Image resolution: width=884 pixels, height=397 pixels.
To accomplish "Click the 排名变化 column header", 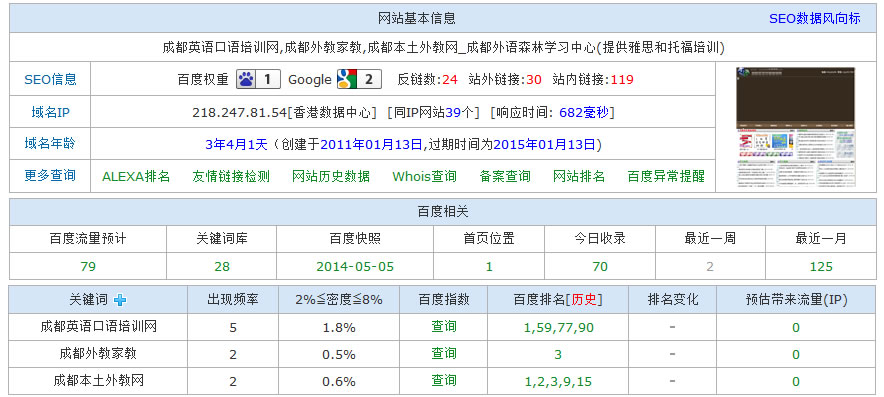I will coord(673,300).
